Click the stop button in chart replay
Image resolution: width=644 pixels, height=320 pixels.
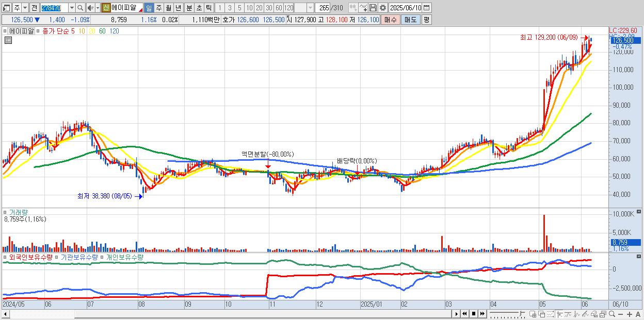coord(473,314)
